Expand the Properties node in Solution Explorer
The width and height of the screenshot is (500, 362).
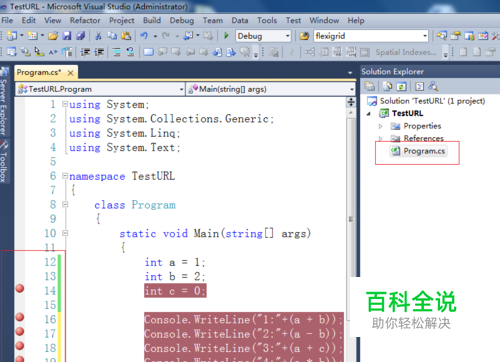coord(380,126)
